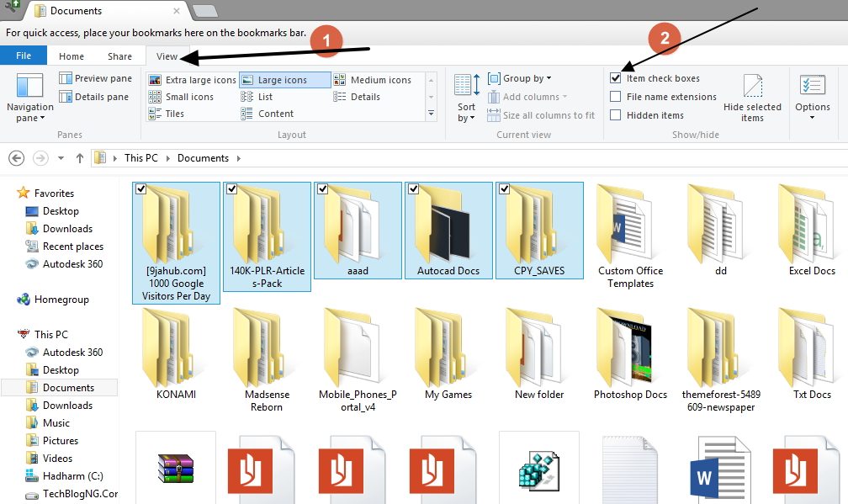Go up one folder level
Viewport: 848px width, 504px height.
pos(79,158)
